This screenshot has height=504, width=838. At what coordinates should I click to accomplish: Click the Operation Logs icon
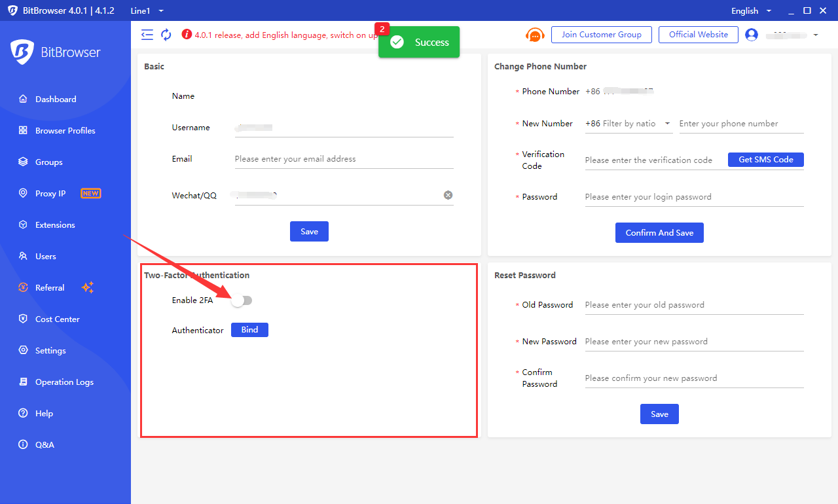pos(23,382)
